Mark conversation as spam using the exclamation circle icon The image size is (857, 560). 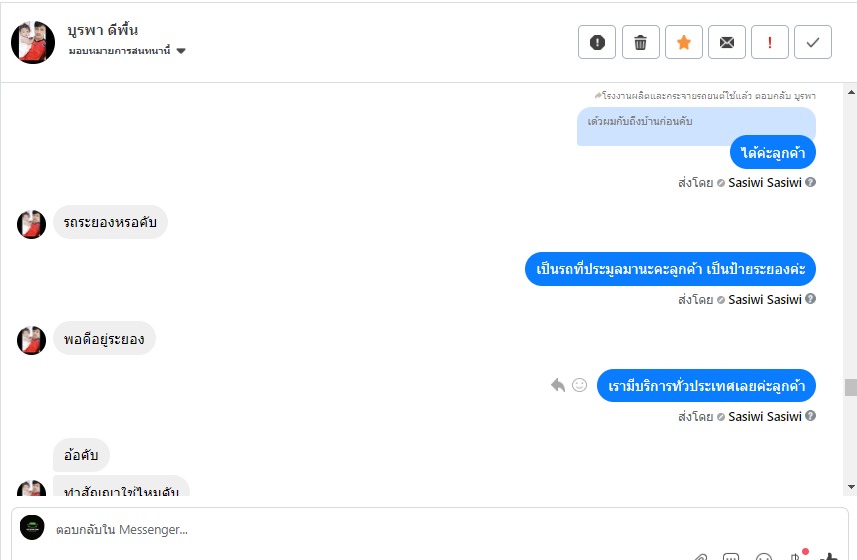coord(597,42)
